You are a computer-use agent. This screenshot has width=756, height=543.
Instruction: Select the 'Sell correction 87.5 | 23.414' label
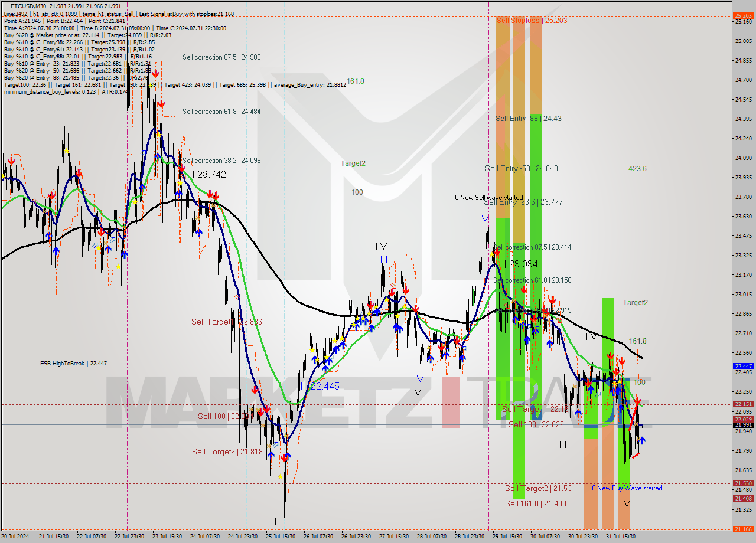pos(532,247)
